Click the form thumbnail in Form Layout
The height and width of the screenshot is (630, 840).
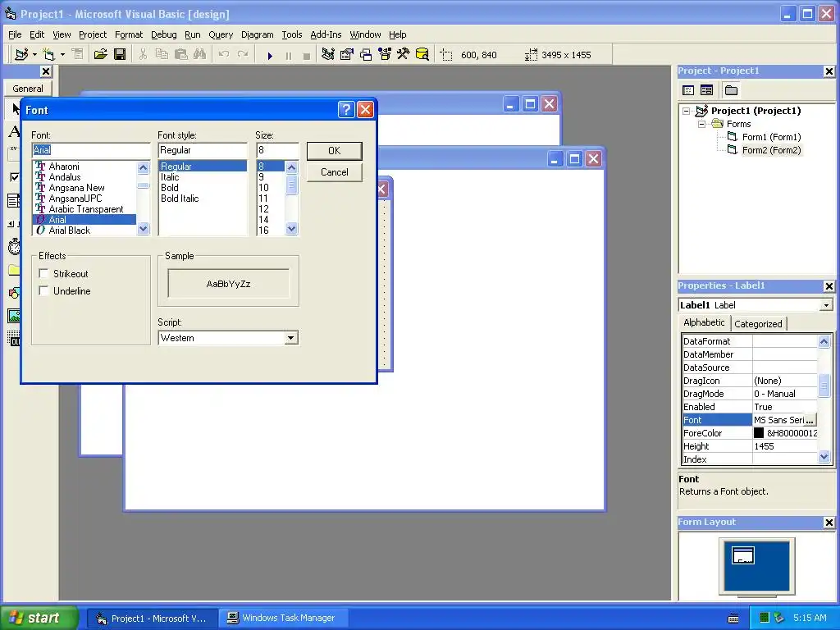[743, 555]
